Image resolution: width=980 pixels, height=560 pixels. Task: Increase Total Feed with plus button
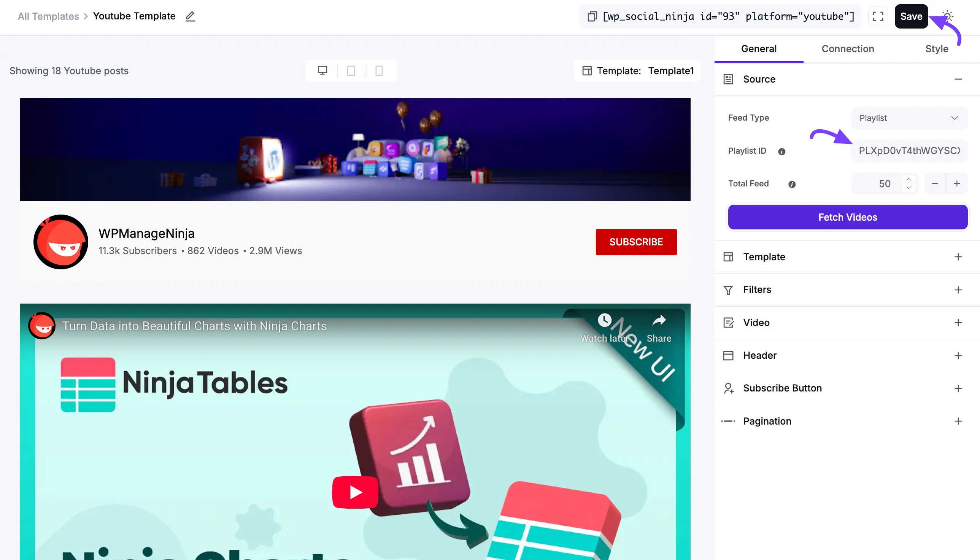tap(956, 183)
